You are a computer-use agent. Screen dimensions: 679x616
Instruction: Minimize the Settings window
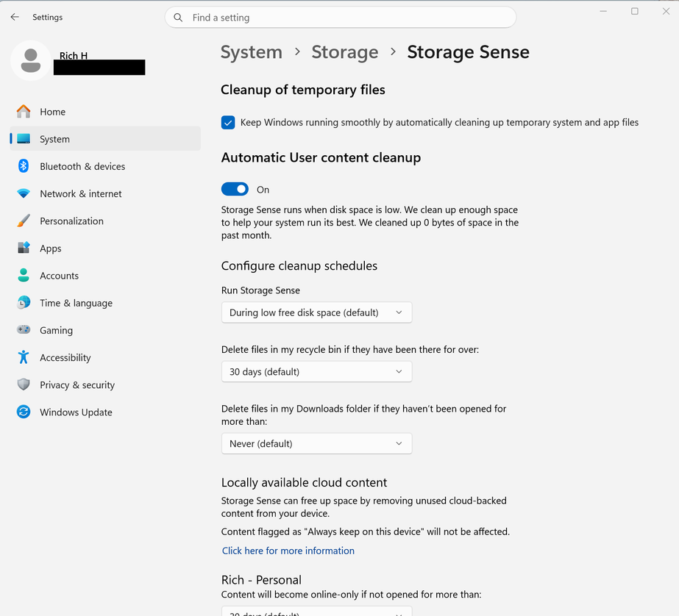click(x=603, y=11)
